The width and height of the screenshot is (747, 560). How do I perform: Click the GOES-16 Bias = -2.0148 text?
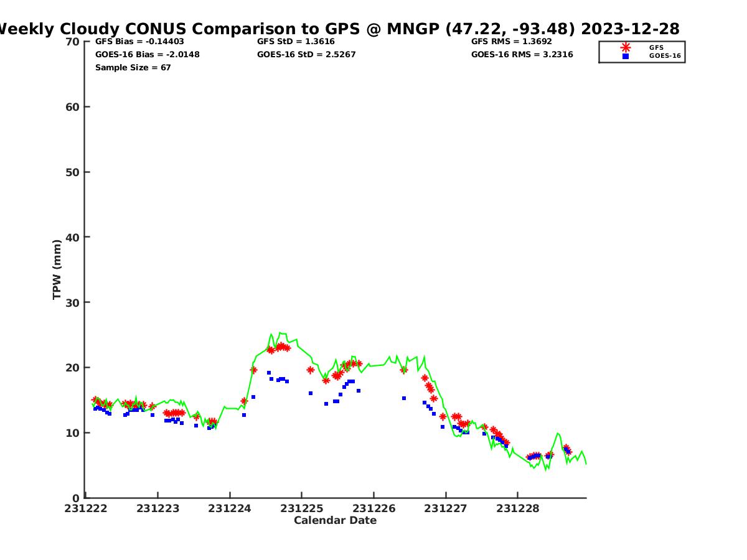[x=148, y=55]
